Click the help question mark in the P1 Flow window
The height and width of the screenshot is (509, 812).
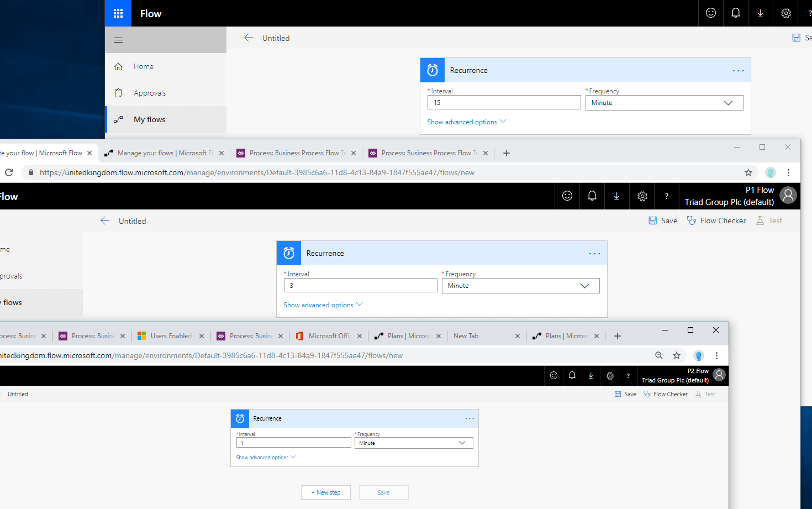coord(667,196)
